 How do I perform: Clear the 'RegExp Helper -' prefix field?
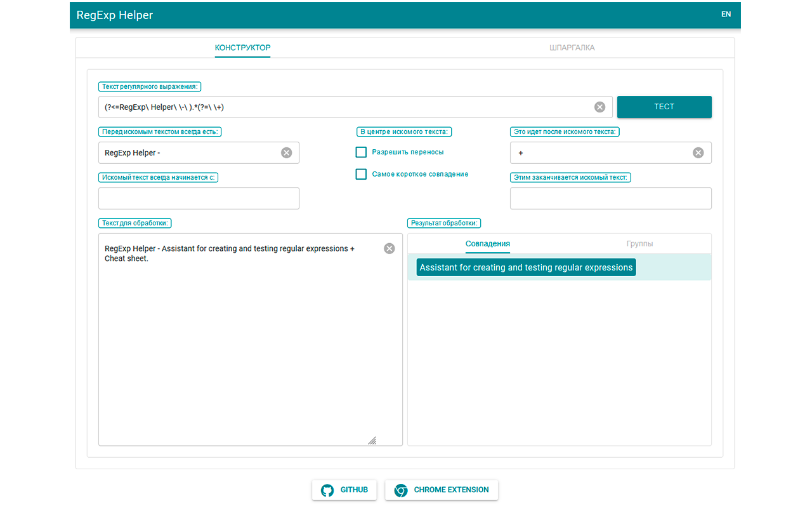(x=286, y=152)
